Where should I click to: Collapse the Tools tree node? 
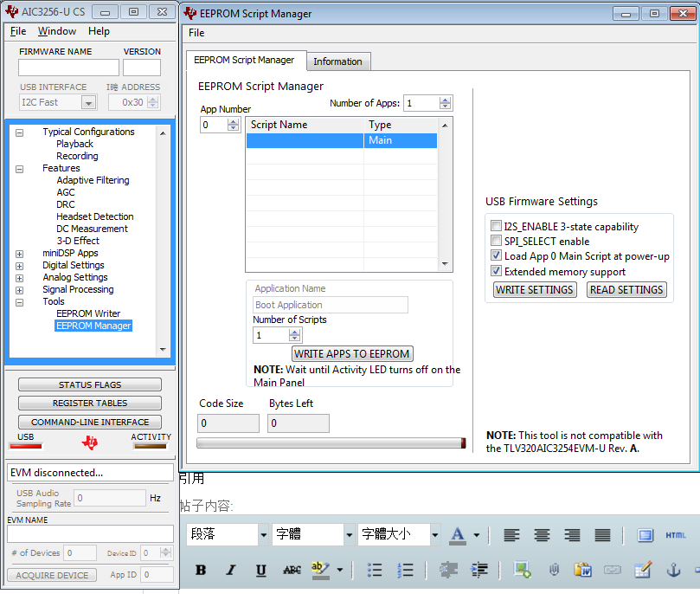pyautogui.click(x=19, y=302)
